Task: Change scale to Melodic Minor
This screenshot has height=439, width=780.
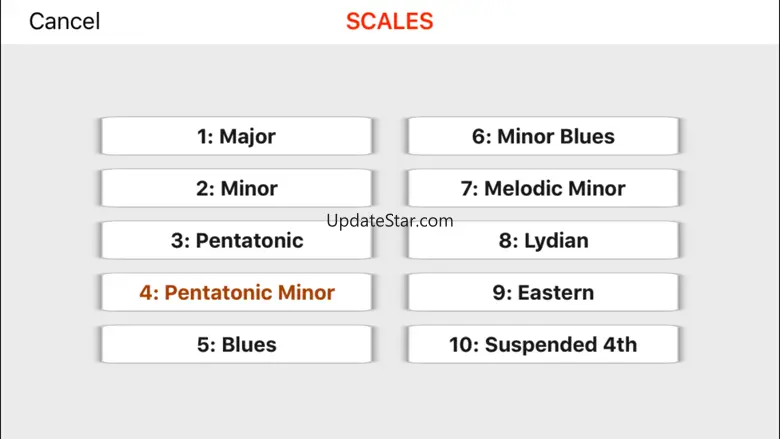Action: tap(543, 188)
